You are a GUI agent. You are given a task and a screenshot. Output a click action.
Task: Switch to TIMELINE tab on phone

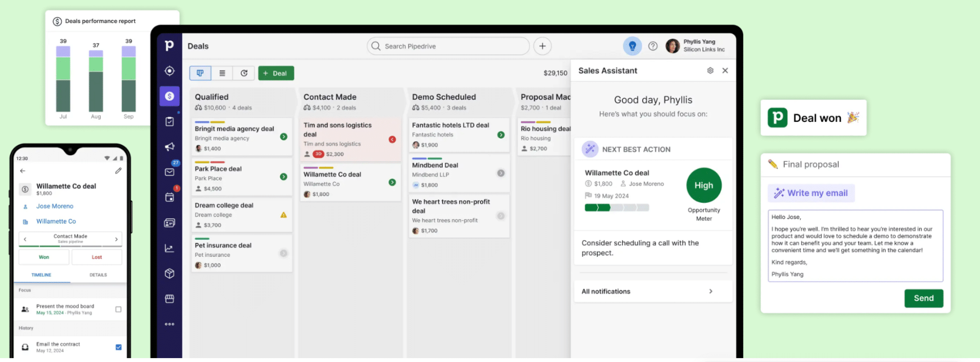pos(42,275)
